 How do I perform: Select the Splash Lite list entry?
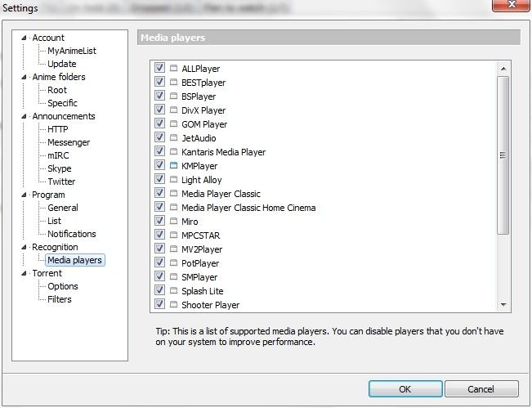202,291
